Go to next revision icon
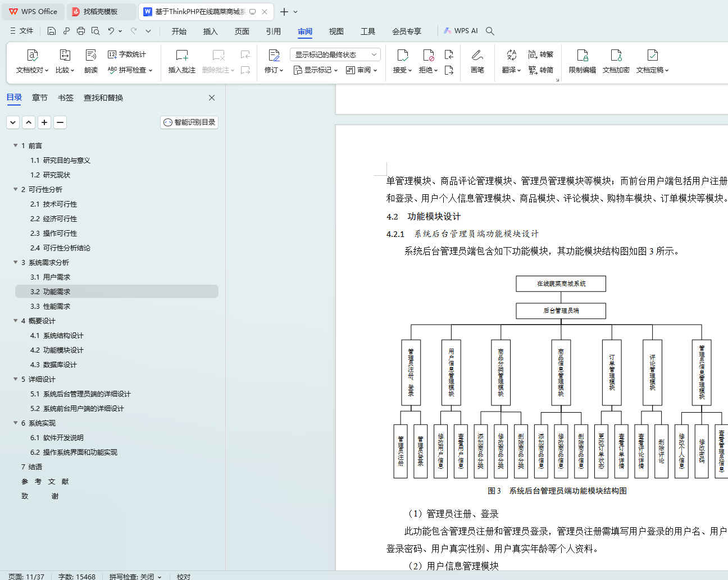The image size is (728, 580). coord(449,70)
